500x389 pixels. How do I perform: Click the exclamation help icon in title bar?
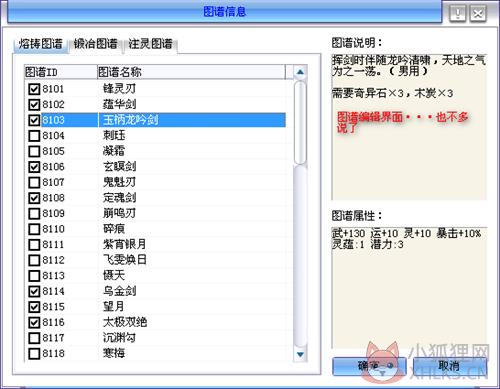457,14
